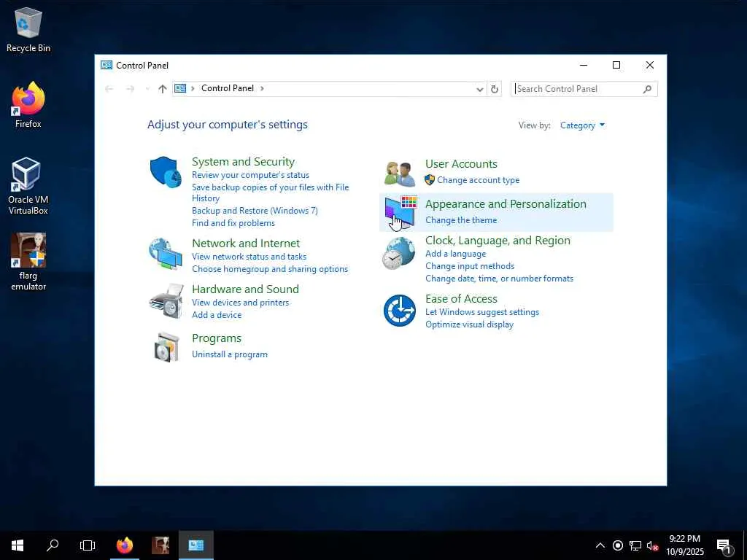The width and height of the screenshot is (747, 560).
Task: Open the Windows Start menu
Action: 18,545
